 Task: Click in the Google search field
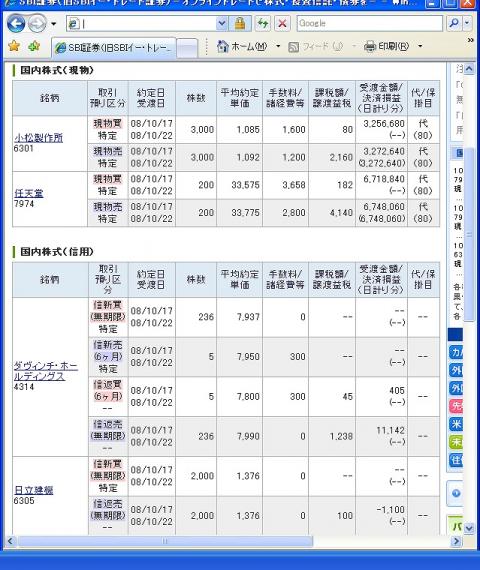[369, 24]
